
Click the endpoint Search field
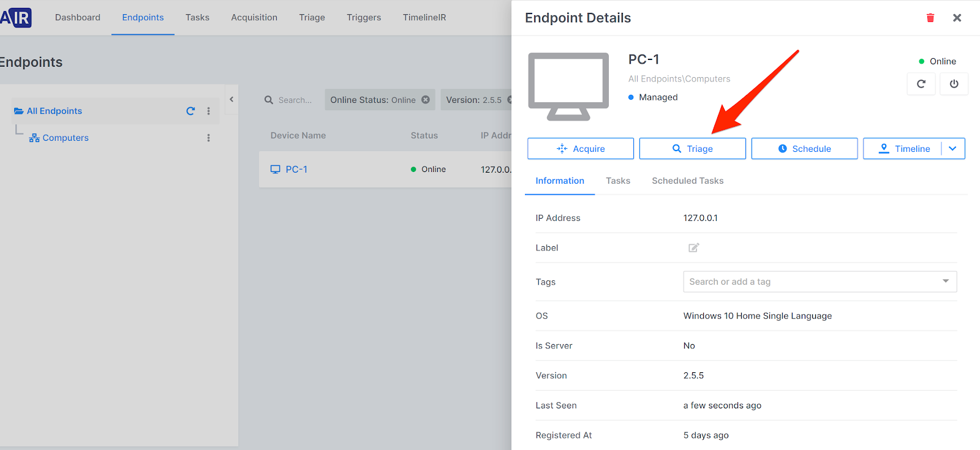(295, 100)
